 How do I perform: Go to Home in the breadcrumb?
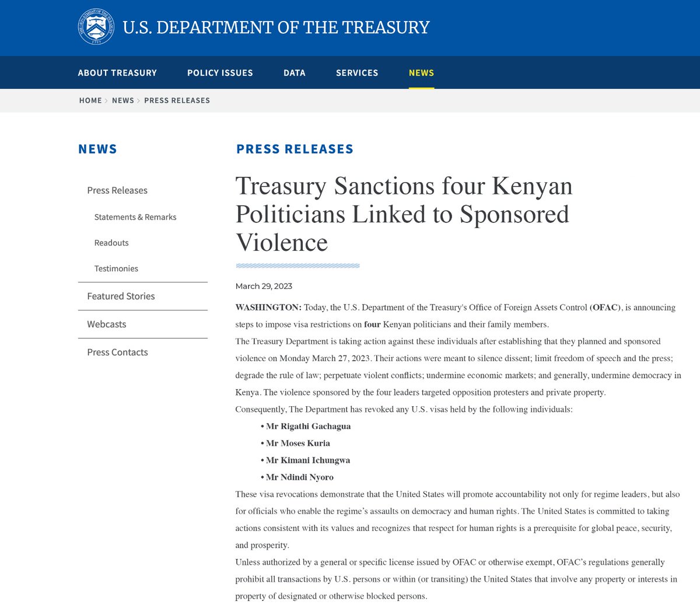90,100
